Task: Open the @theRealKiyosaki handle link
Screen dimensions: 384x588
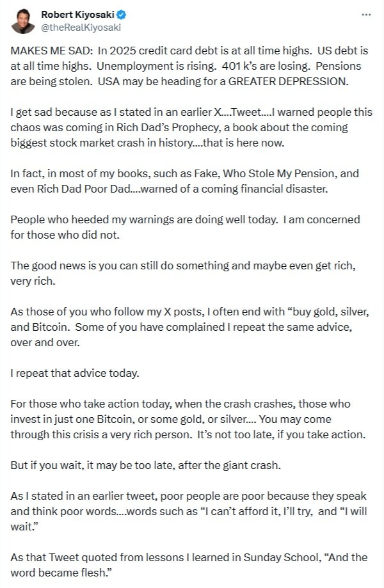Action: tap(81, 28)
